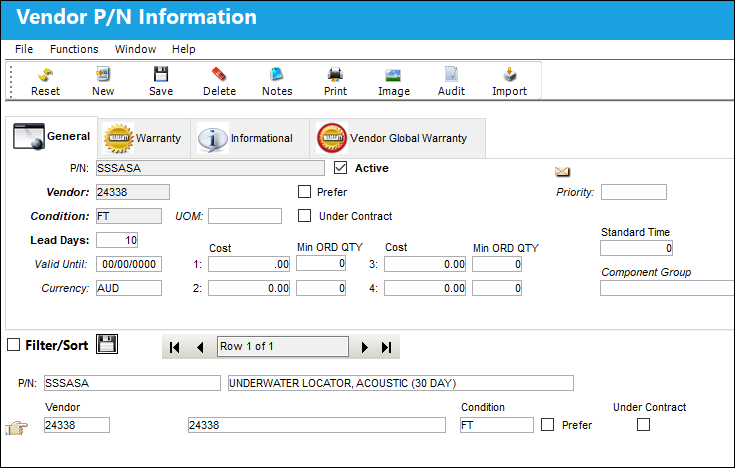
Task: Open the Window menu
Action: click(x=135, y=49)
